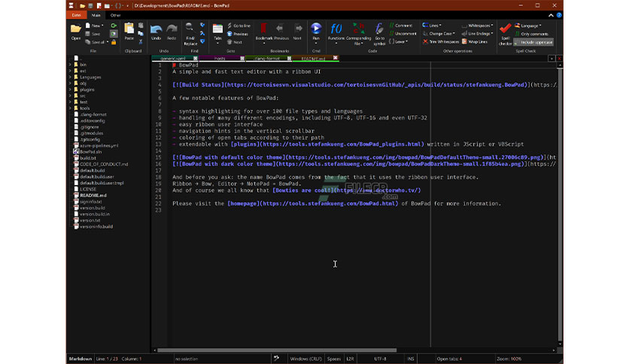The width and height of the screenshot is (629, 364).
Task: Click the Comment slashes icon
Action: tap(391, 26)
